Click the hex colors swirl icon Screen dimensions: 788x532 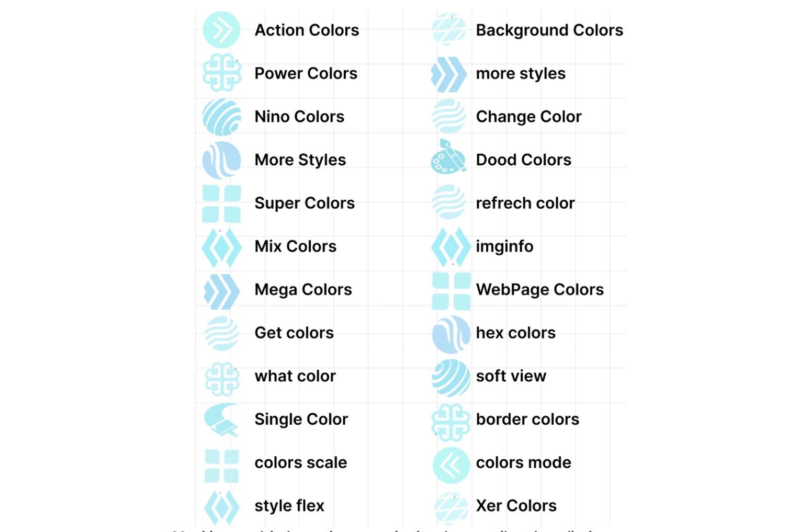tap(451, 334)
